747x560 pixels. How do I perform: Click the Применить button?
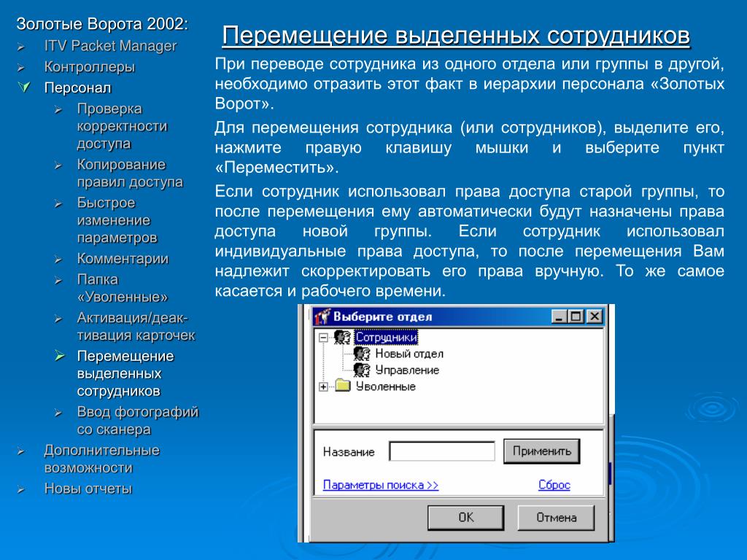542,451
